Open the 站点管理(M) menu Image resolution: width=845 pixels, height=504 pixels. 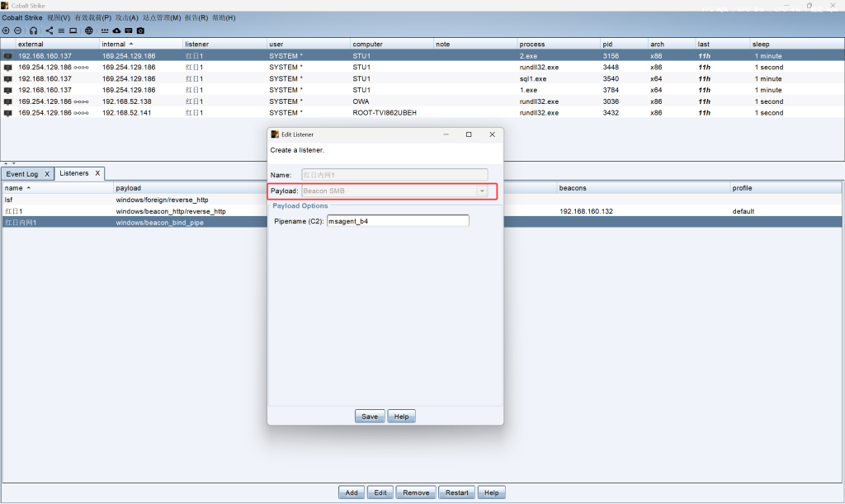pos(162,18)
